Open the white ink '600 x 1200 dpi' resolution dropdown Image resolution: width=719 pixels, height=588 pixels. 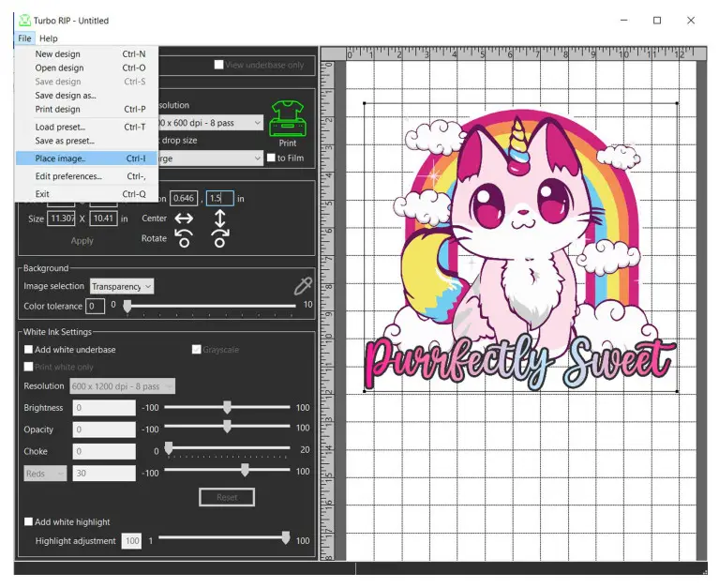(122, 386)
